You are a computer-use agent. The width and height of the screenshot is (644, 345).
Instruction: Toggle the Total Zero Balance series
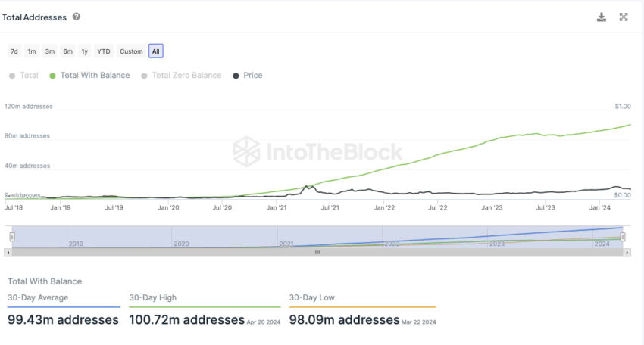pos(181,76)
